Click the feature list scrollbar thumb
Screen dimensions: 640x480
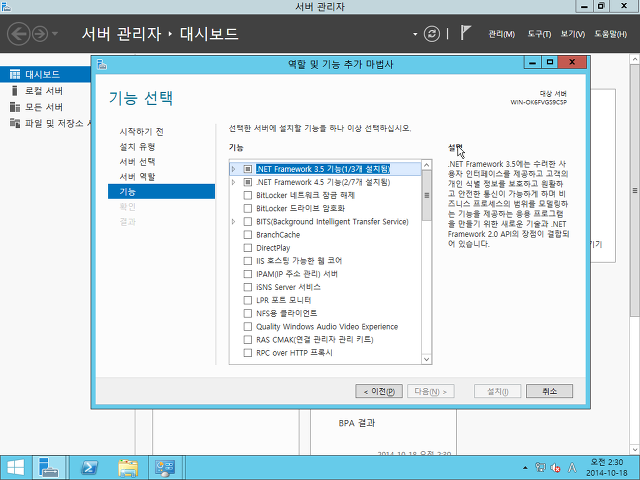click(427, 196)
